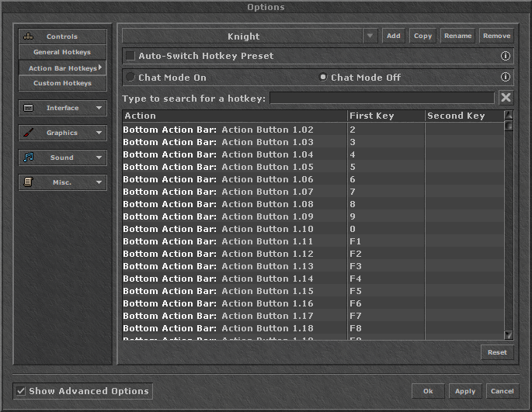Select row Action Button 1.02

[x=313, y=130]
